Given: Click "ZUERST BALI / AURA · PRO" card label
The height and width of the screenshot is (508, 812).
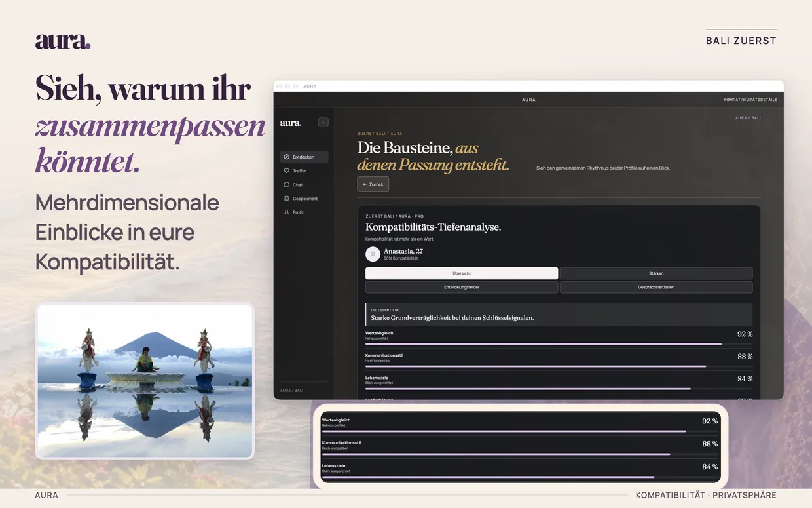Looking at the screenshot, I should (x=395, y=216).
